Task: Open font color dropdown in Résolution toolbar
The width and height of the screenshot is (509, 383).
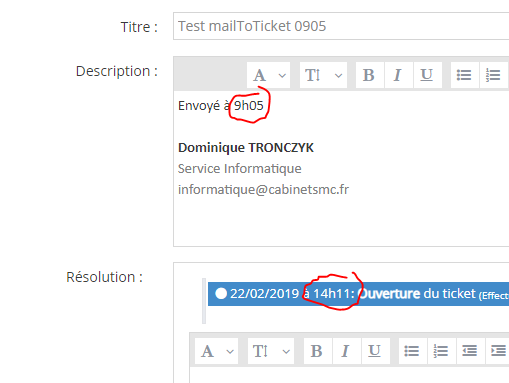Action: click(x=217, y=351)
